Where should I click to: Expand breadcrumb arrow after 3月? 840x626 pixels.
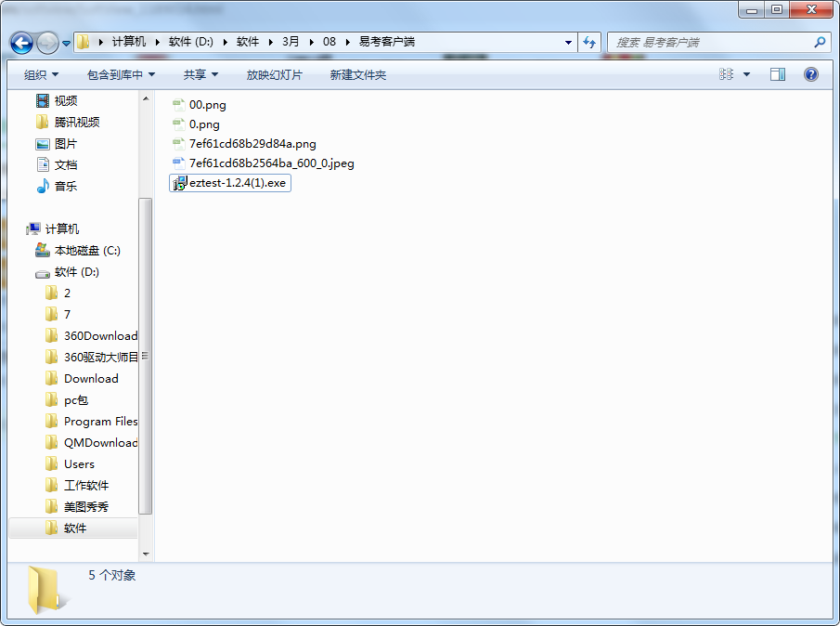point(311,42)
